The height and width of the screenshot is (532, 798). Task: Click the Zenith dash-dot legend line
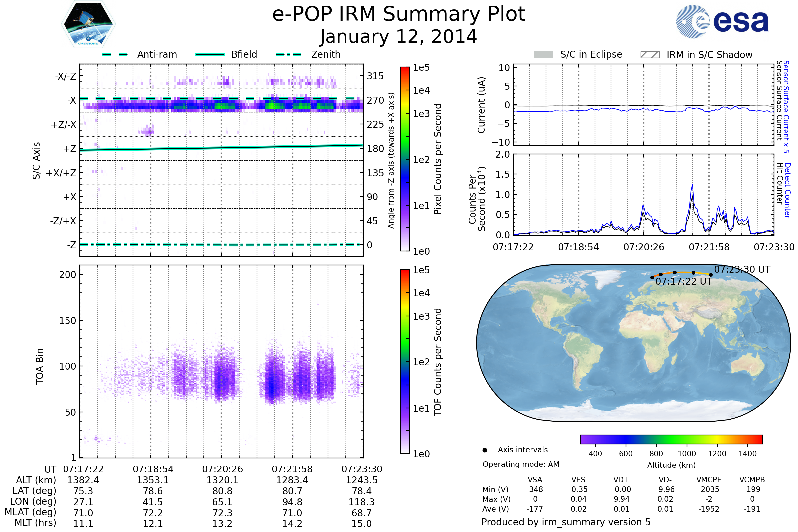tap(288, 54)
